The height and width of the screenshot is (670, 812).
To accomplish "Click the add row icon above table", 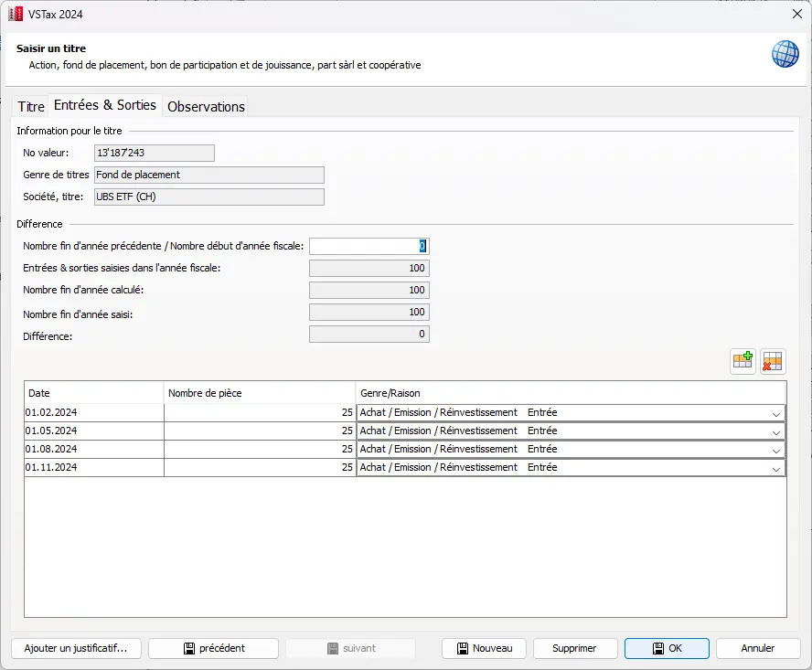I will [743, 361].
